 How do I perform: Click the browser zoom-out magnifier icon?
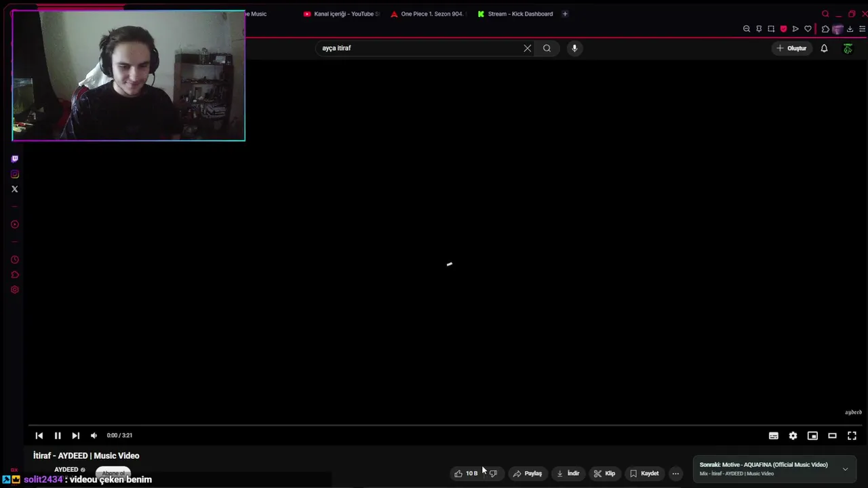point(747,29)
